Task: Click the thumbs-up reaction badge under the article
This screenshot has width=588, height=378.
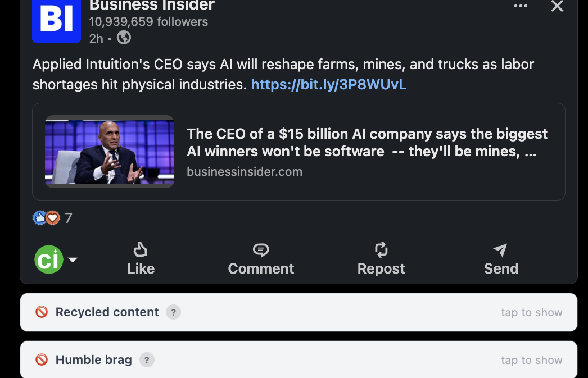Action: tap(40, 218)
